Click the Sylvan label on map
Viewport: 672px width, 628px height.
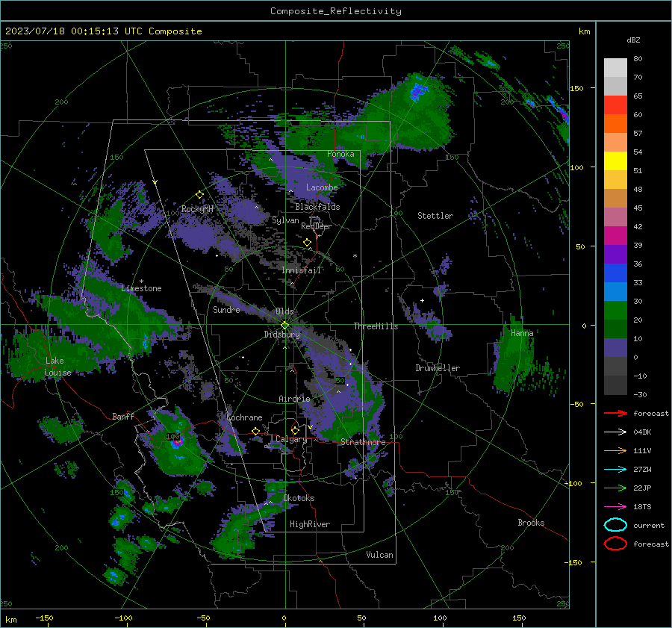[285, 220]
